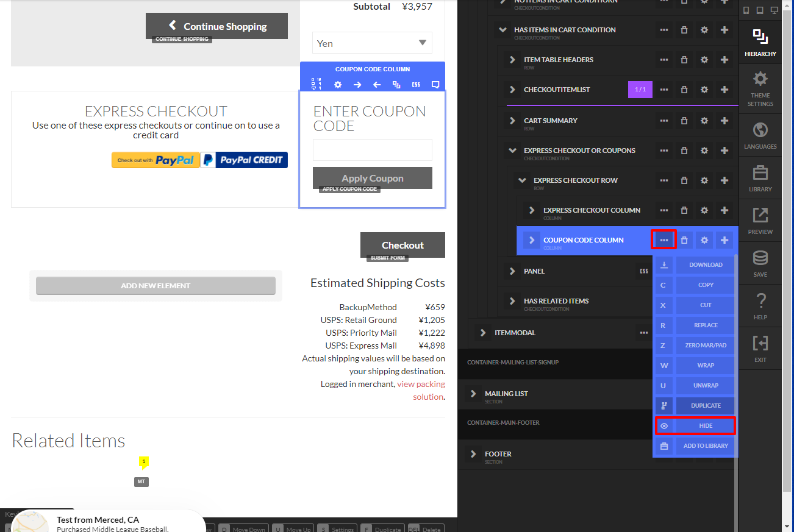Open the Help panel
Viewport: 794px width, 532px height.
click(x=760, y=306)
